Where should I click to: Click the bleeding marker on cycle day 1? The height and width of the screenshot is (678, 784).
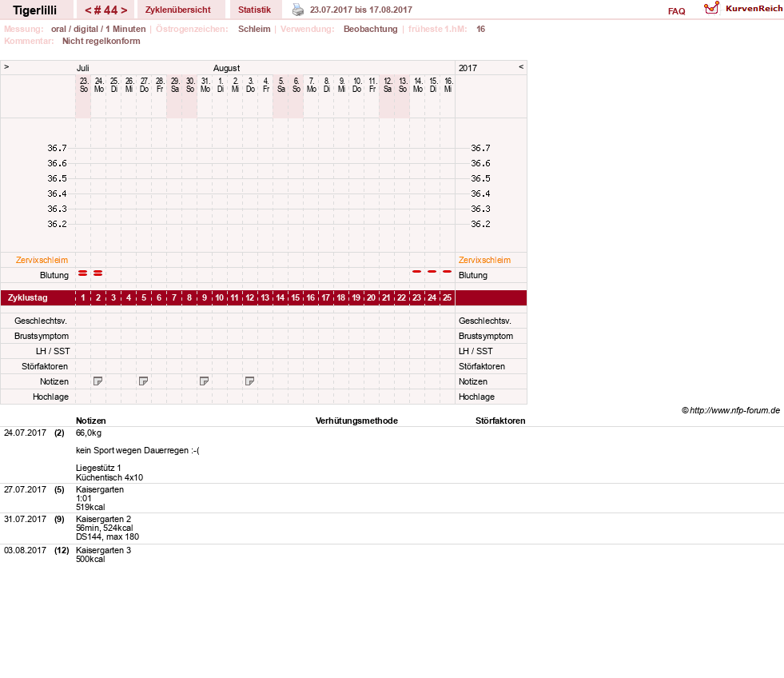83,273
